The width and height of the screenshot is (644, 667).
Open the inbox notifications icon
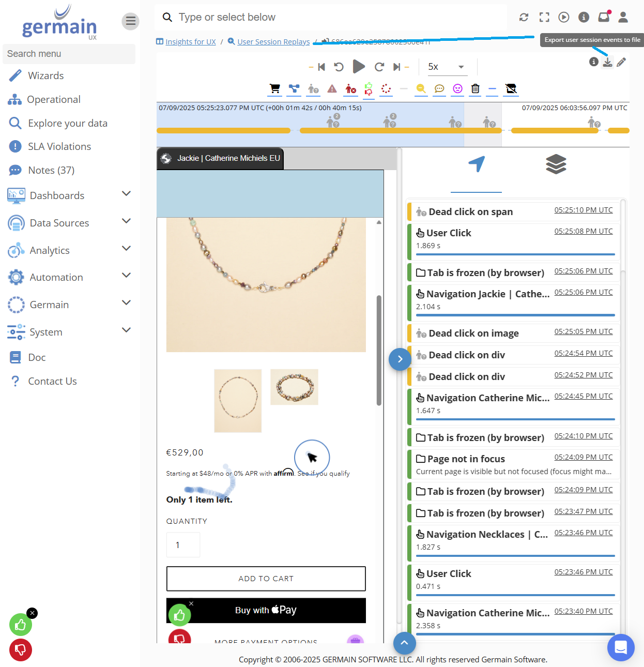[x=604, y=17]
